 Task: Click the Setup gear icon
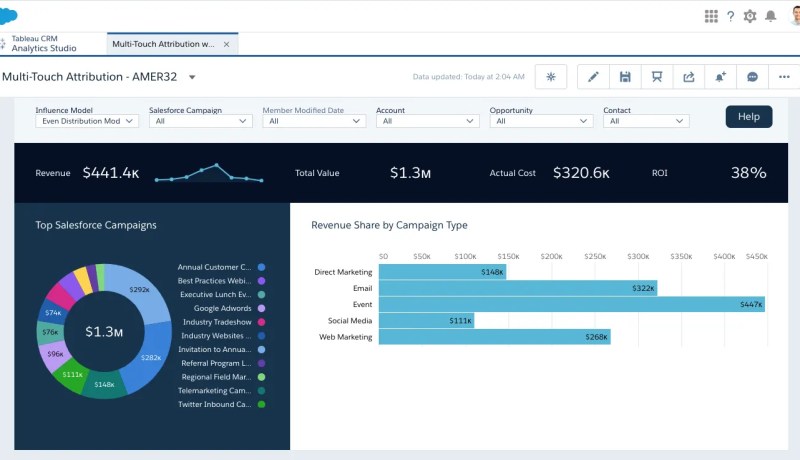[x=750, y=16]
